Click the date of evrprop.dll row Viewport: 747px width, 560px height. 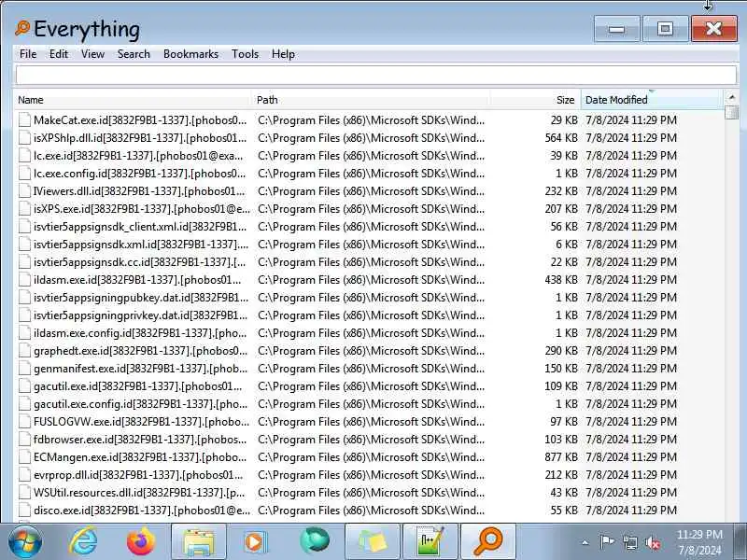pos(631,475)
